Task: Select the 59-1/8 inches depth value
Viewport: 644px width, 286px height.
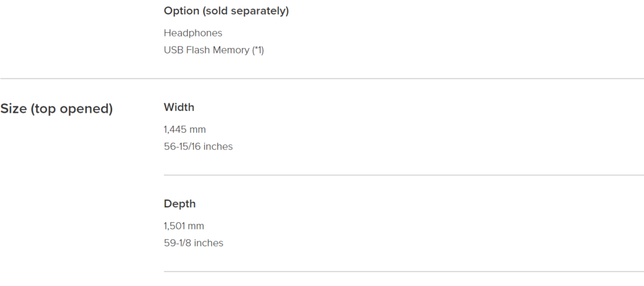Action: coord(194,243)
